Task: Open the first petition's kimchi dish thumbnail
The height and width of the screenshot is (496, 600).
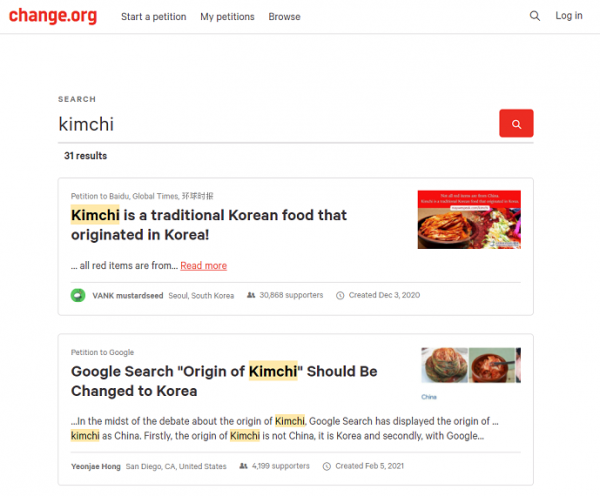Action: pyautogui.click(x=469, y=219)
